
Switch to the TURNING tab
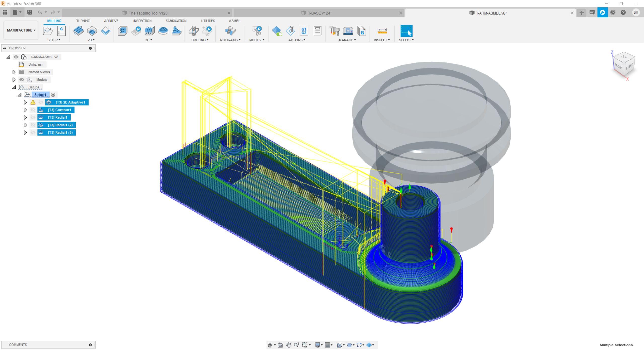click(83, 21)
